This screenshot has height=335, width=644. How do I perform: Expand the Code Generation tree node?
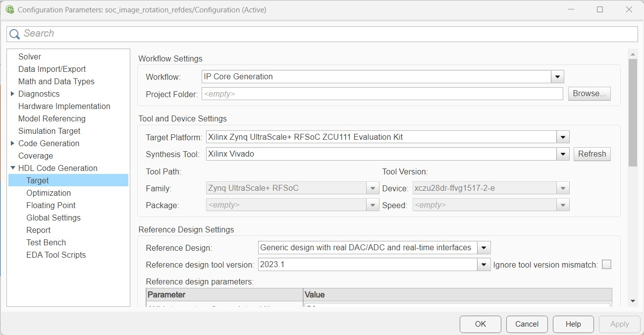(12, 143)
